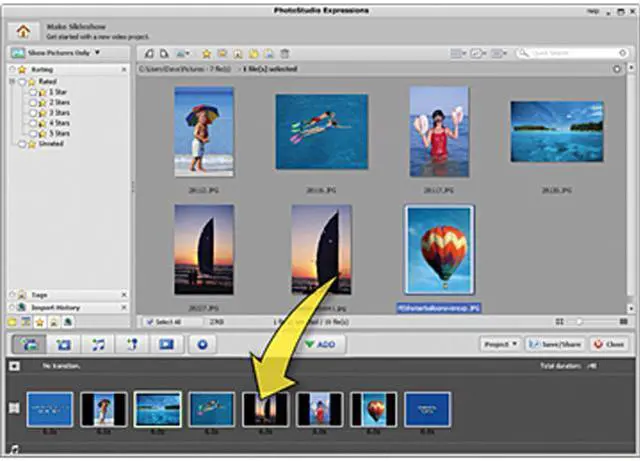Open the video preview slideshow tool

click(x=167, y=344)
